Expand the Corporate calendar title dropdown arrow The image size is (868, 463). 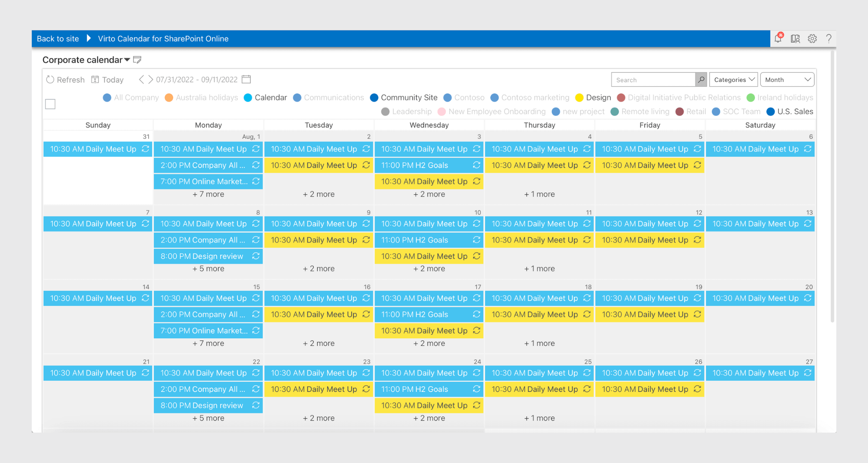pos(127,60)
